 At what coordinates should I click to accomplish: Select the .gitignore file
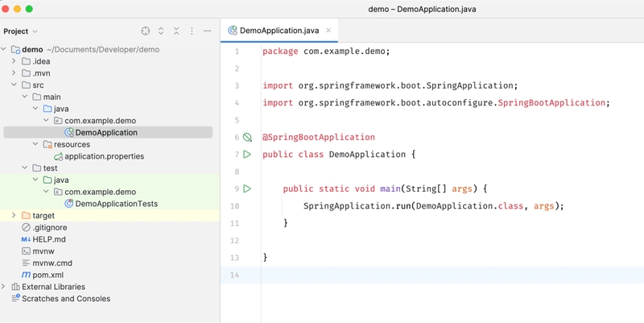point(50,227)
